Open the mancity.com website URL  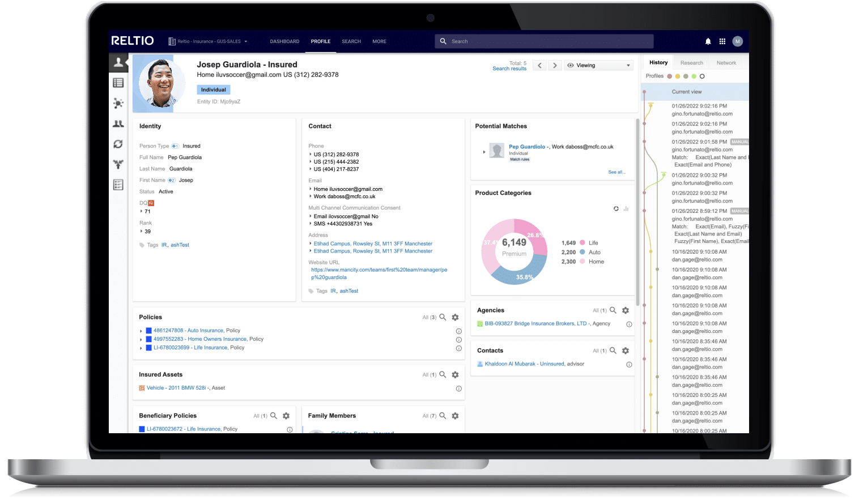[x=379, y=274]
